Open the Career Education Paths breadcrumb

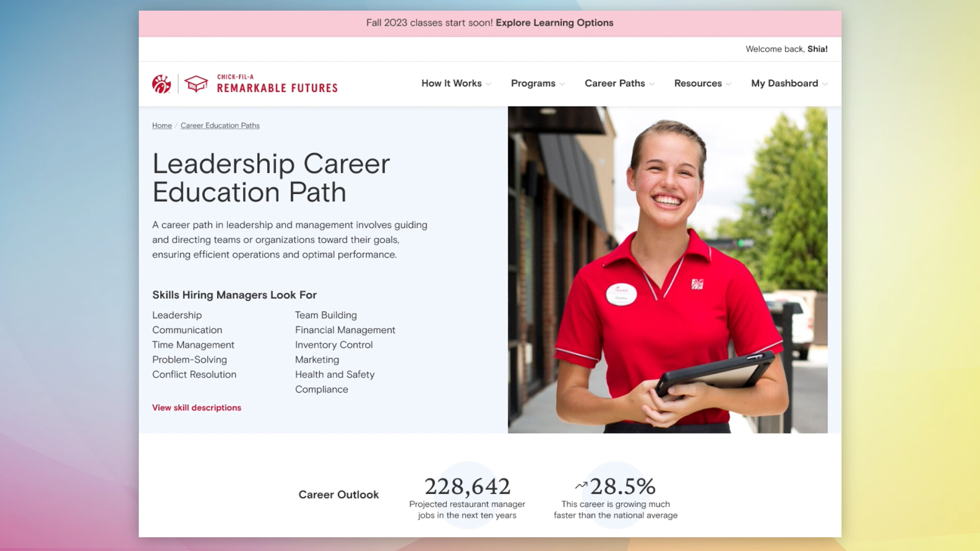pos(220,126)
